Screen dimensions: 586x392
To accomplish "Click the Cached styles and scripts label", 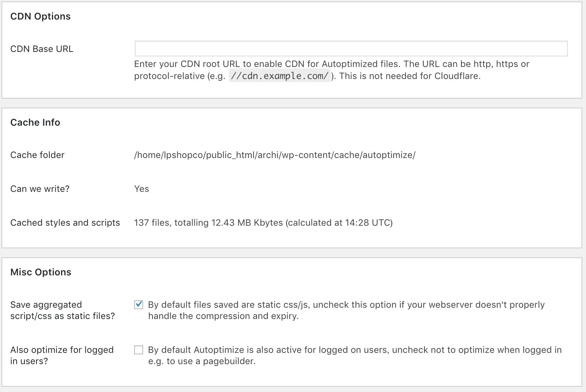I will point(65,223).
